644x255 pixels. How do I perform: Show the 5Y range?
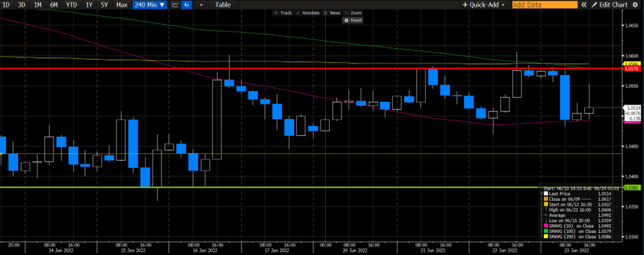(104, 5)
